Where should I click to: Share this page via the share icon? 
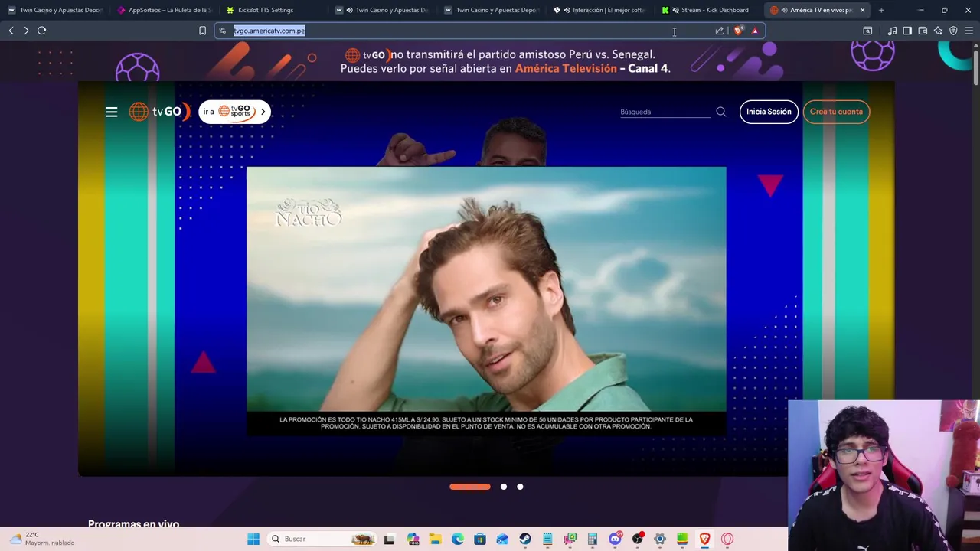pos(720,31)
